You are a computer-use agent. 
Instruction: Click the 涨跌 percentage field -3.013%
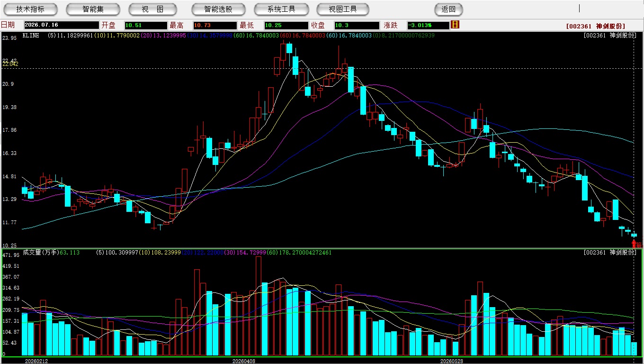tap(428, 25)
